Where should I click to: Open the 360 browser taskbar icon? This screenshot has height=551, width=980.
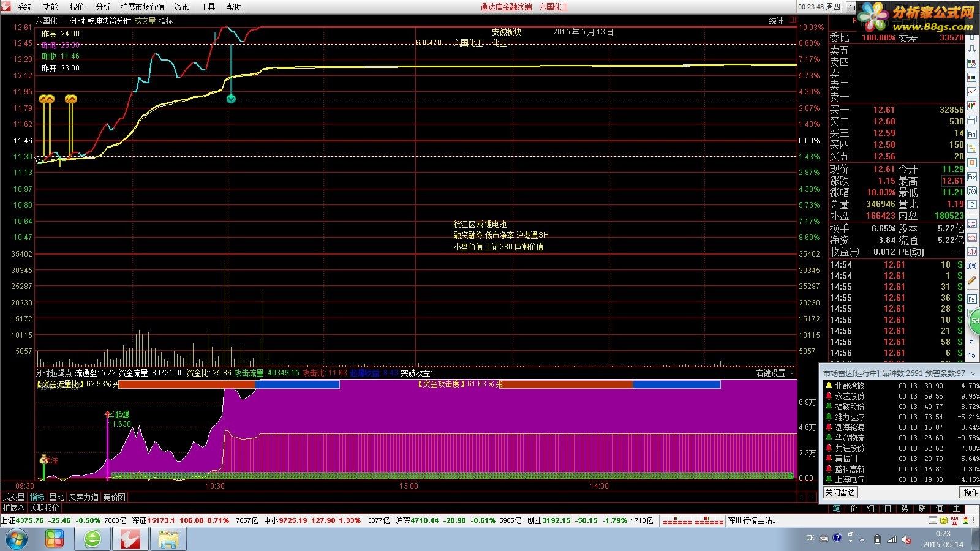pyautogui.click(x=92, y=539)
